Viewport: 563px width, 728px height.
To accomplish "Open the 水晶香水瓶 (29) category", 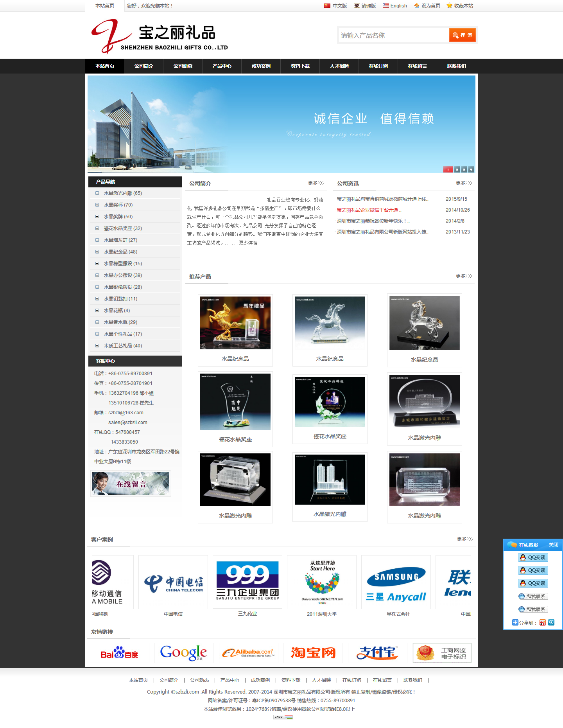I will pos(120,322).
